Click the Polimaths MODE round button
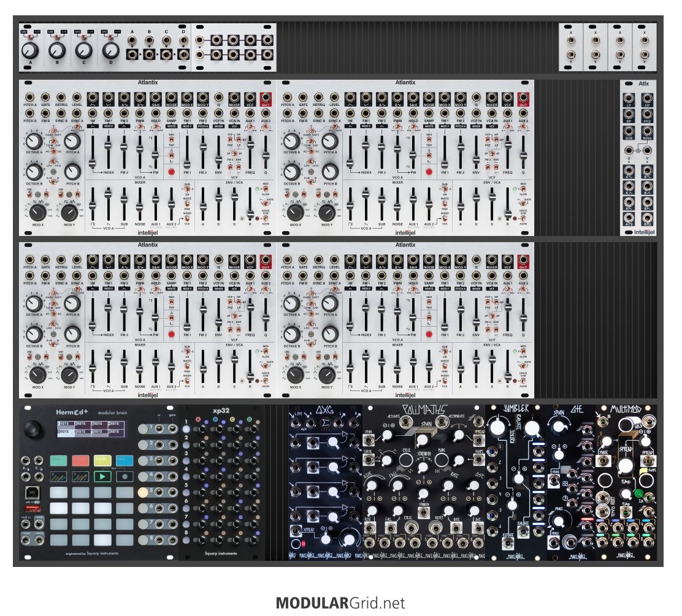 [x=440, y=460]
